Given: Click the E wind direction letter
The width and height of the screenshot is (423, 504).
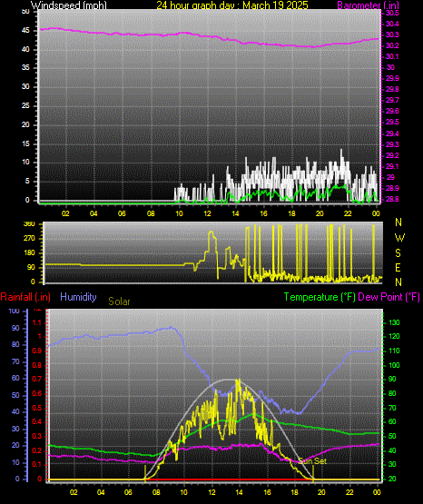Looking at the screenshot, I should click(398, 267).
